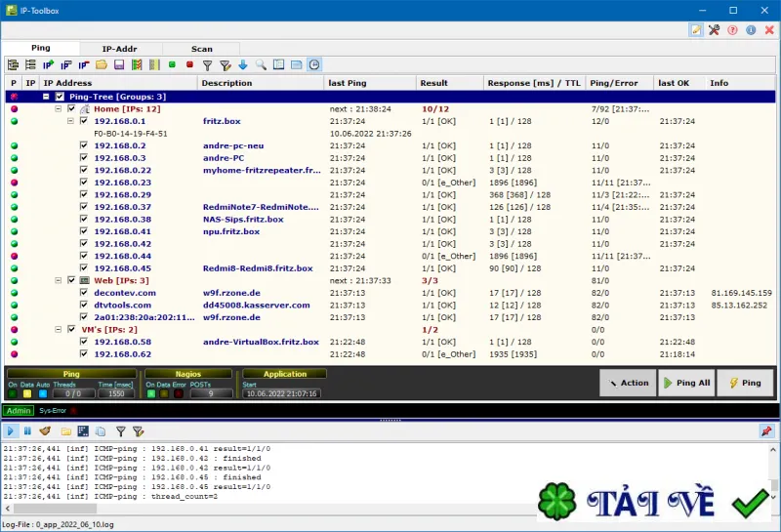
Task: Uncheck the 192.168.0.23 checkbox
Action: click(x=84, y=183)
